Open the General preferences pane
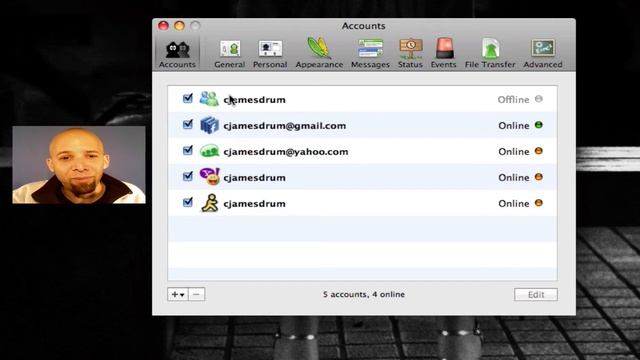 click(x=230, y=54)
